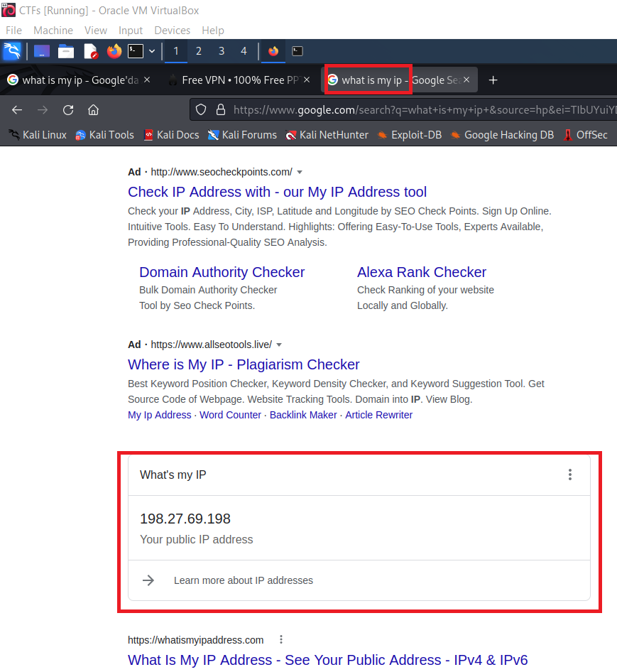Go to the Firefox home page
617x672 pixels.
(93, 109)
